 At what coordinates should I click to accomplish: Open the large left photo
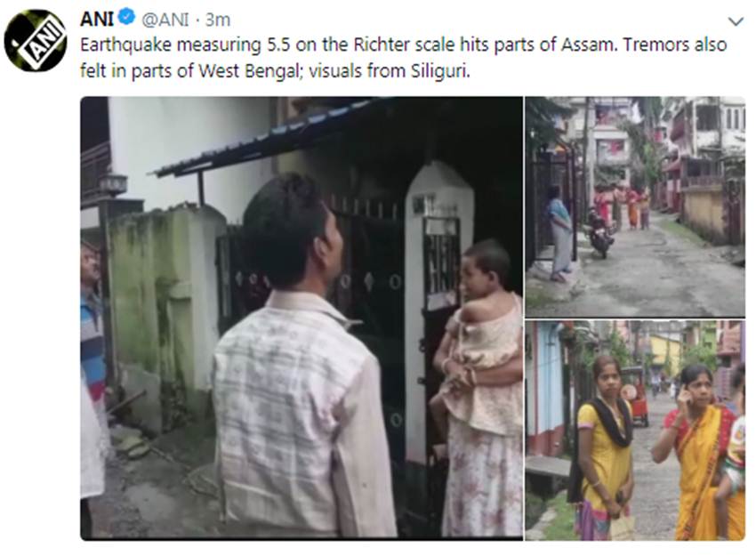tap(301, 317)
